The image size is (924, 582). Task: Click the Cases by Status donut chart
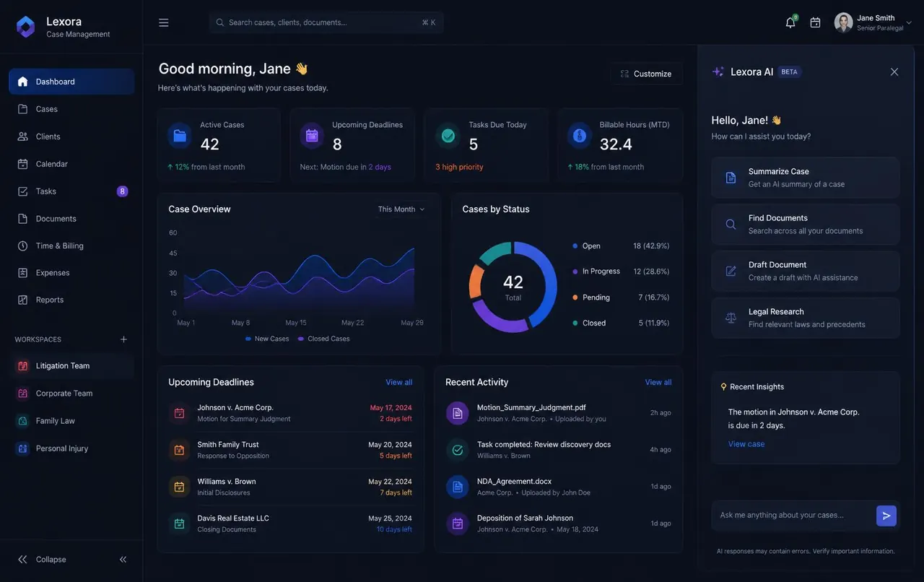[513, 287]
